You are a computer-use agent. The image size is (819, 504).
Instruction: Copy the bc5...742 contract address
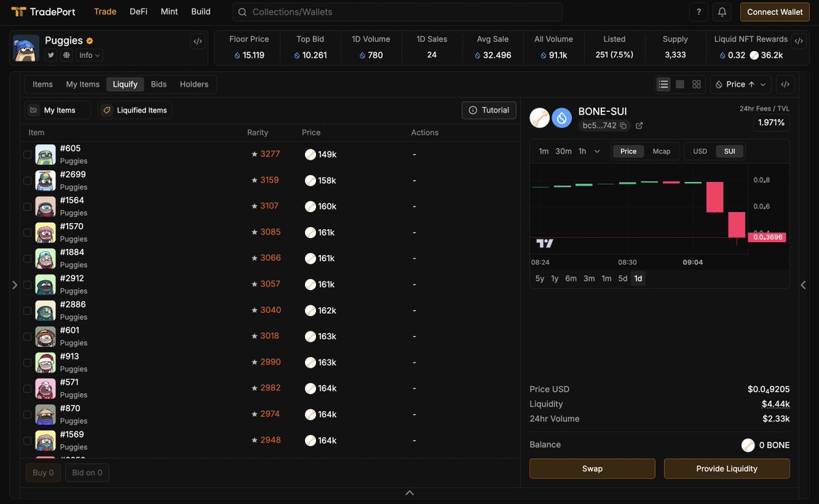tap(623, 126)
